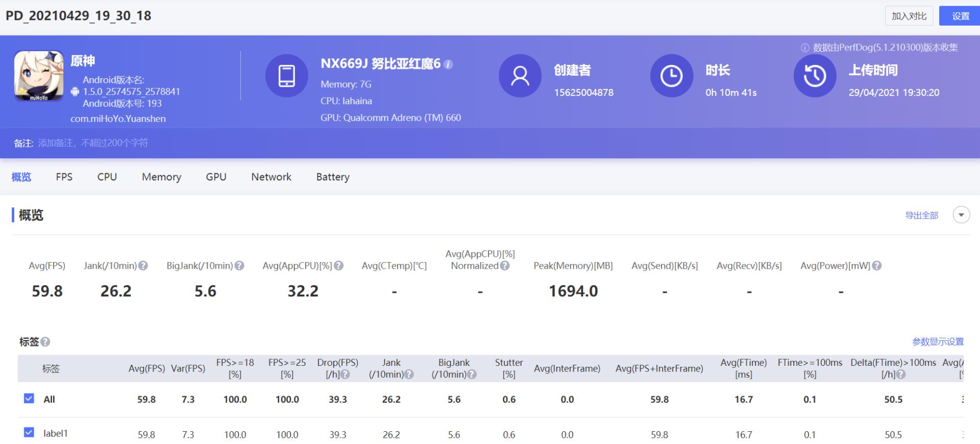Viewport: 980px width, 444px height.
Task: Expand the overview dropdown arrow button
Action: (961, 215)
